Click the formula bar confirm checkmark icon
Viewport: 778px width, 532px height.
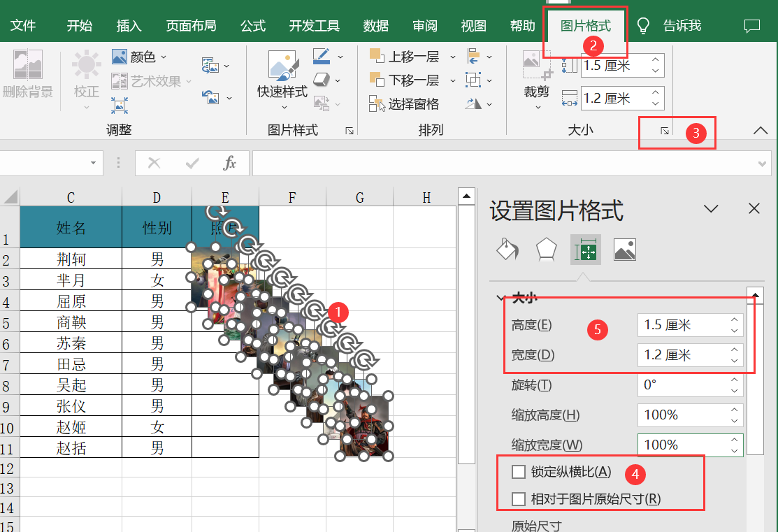pos(192,163)
